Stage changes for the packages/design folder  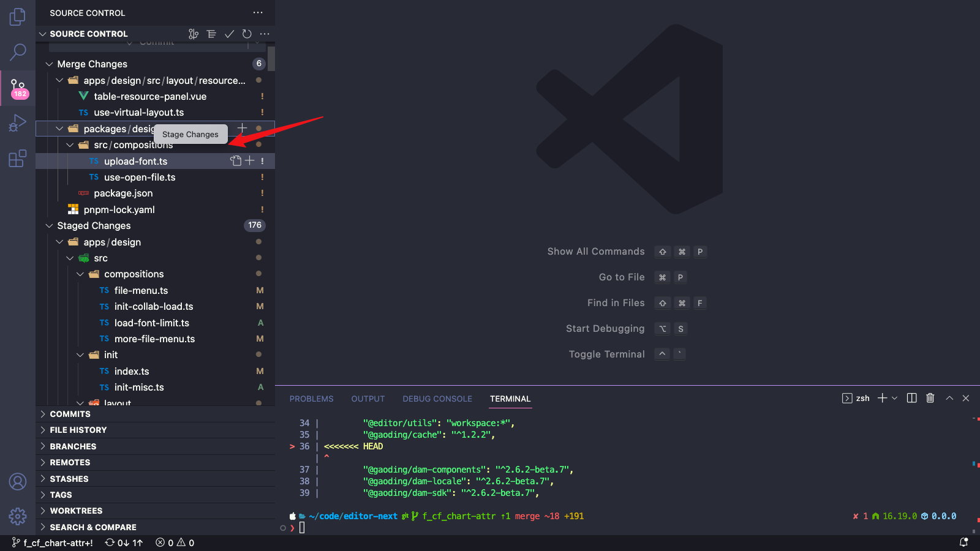243,128
